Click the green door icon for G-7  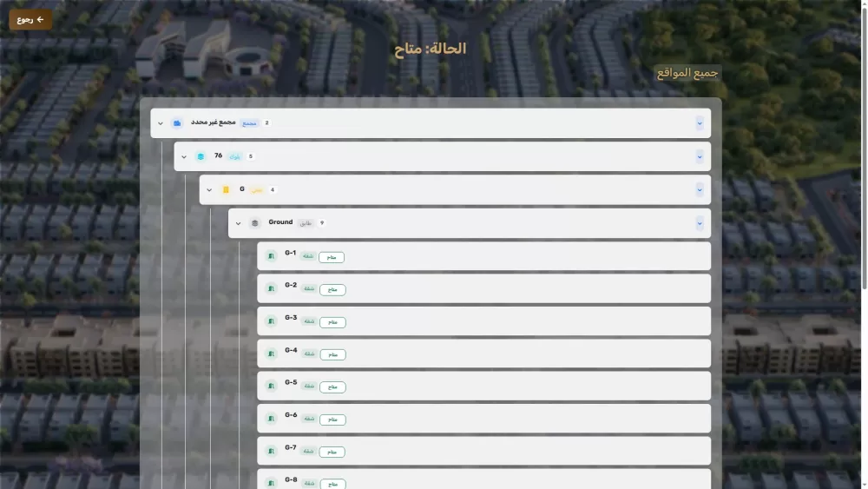coord(271,451)
